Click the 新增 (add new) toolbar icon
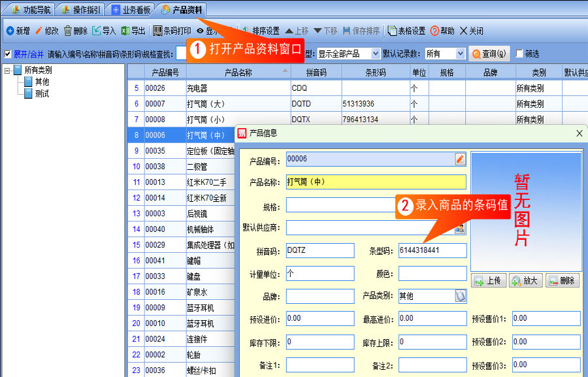This screenshot has width=588, height=377. (10, 31)
